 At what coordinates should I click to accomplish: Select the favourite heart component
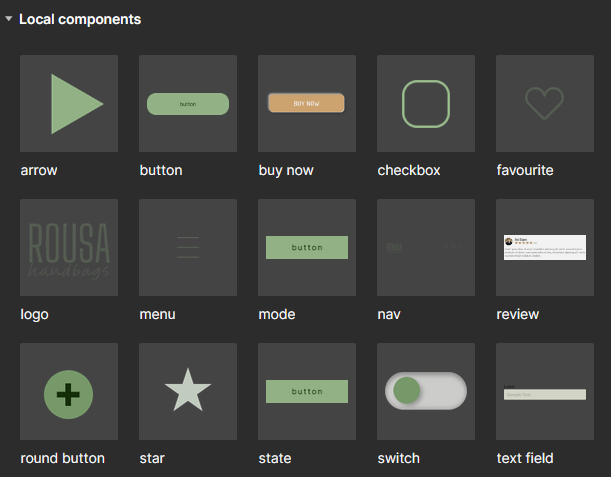545,103
